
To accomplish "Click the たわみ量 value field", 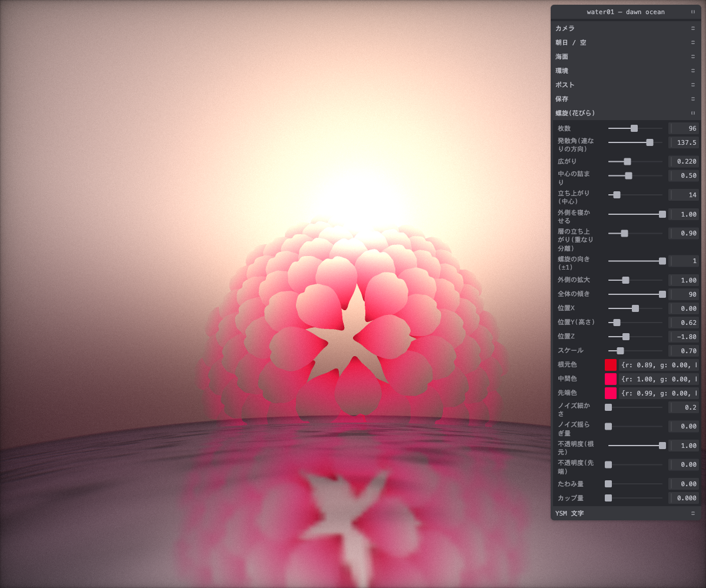I will click(684, 484).
